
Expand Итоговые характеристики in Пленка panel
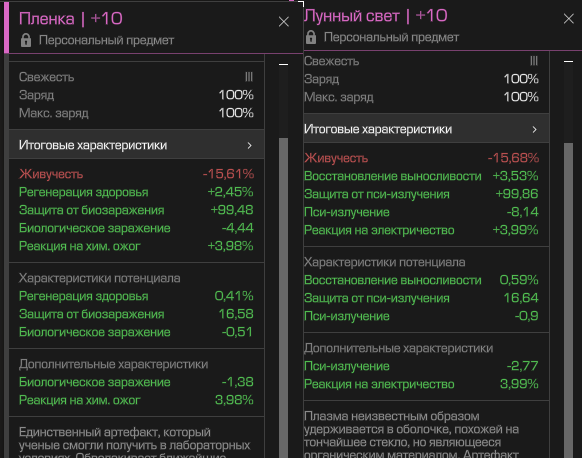pyautogui.click(x=137, y=145)
